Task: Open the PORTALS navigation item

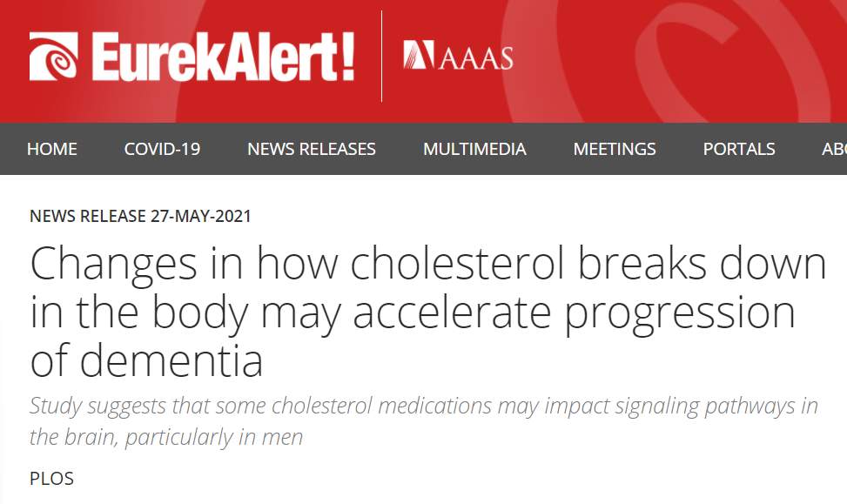Action: coord(739,149)
